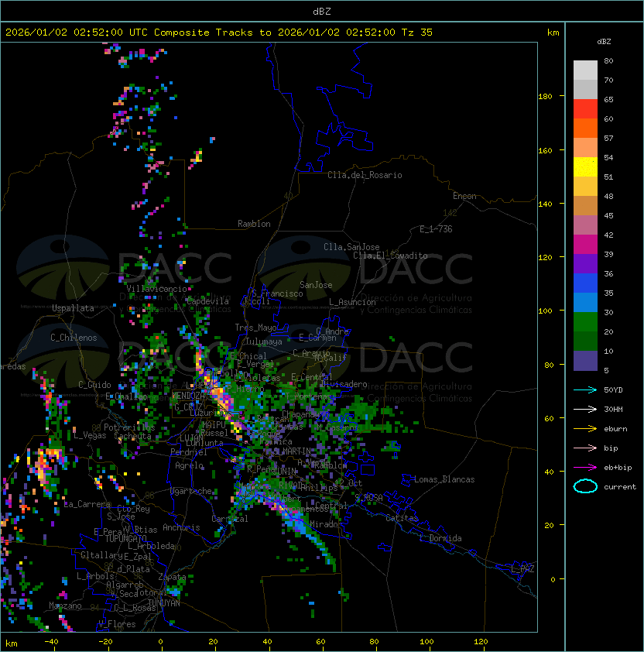
Task: Pick the red 60-65 dBZ swatch
Action: click(x=585, y=109)
